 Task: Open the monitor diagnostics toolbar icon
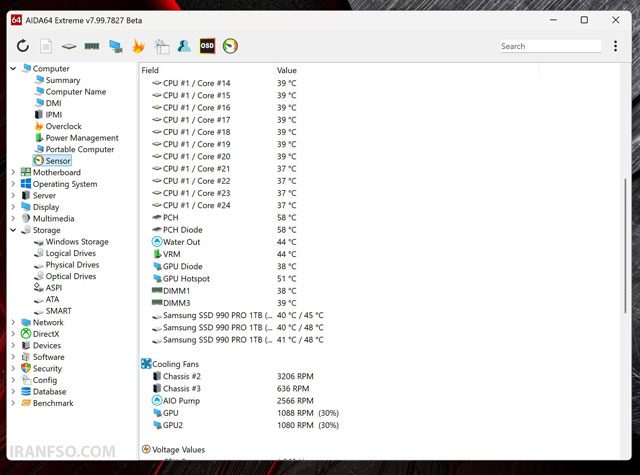116,46
